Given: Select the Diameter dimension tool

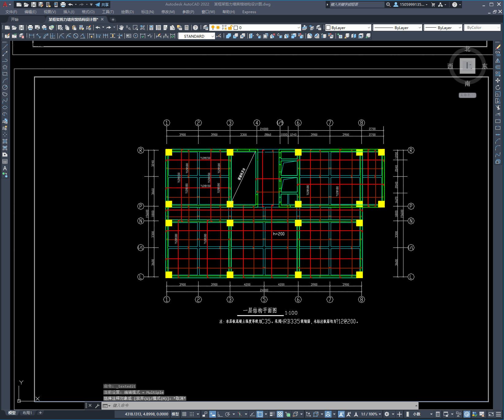Looking at the screenshot, I should 76,36.
